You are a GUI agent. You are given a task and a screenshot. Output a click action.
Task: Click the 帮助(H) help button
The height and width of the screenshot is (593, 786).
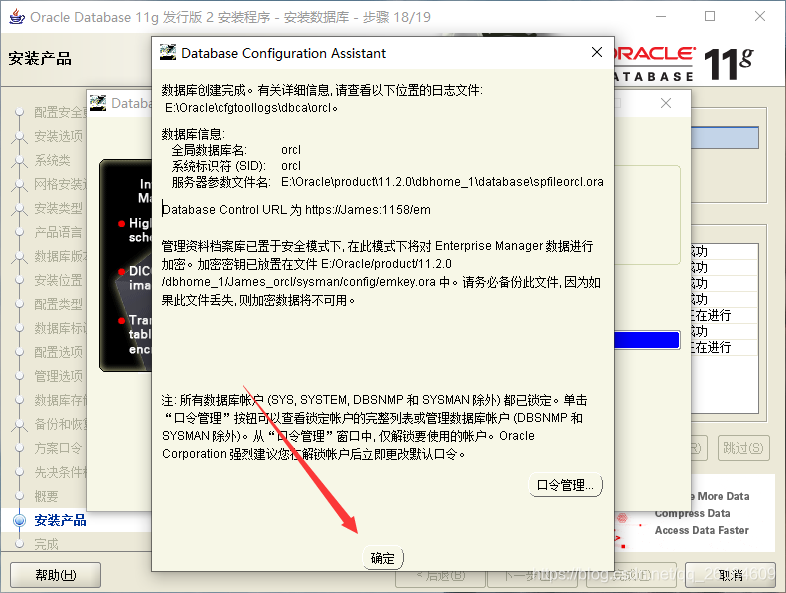[x=56, y=574]
